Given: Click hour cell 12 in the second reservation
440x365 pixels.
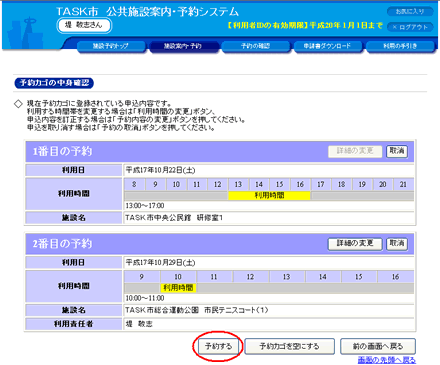Looking at the screenshot, I should pyautogui.click(x=251, y=277).
